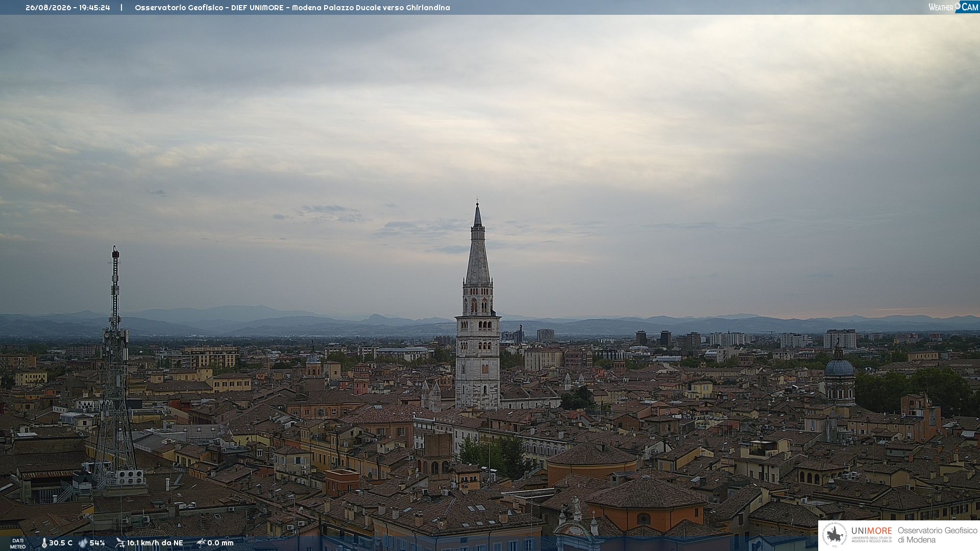This screenshot has width=980, height=551.
Task: Select the 0.0 mm rainfall reading
Action: [220, 543]
